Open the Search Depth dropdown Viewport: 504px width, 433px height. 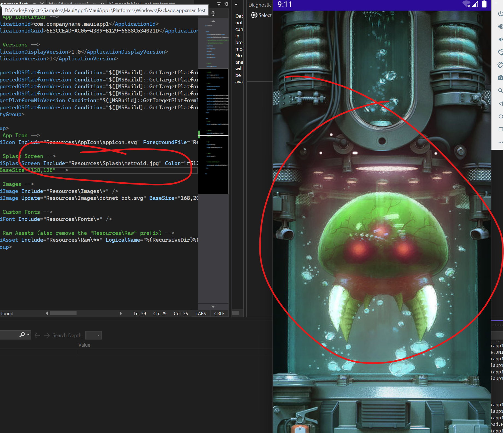point(93,335)
